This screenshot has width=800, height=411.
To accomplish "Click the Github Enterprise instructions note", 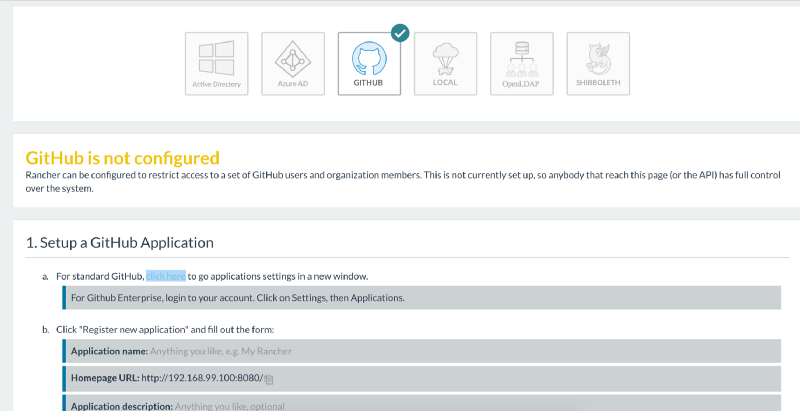I will [x=238, y=298].
